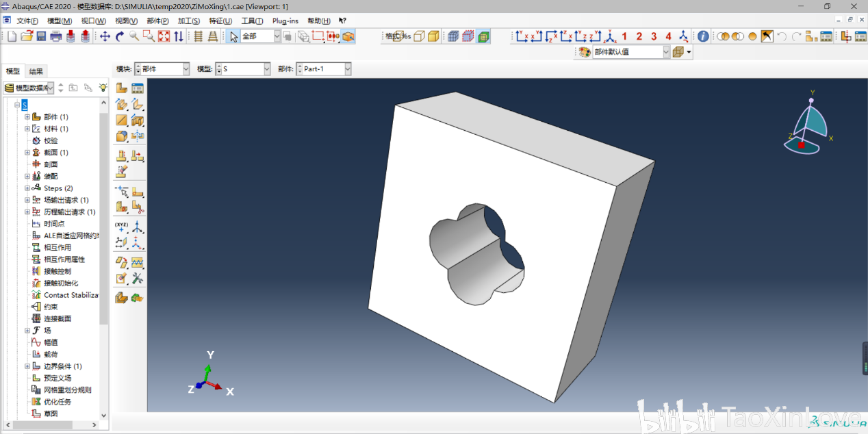Switch to the 结果 tab

[x=36, y=71]
